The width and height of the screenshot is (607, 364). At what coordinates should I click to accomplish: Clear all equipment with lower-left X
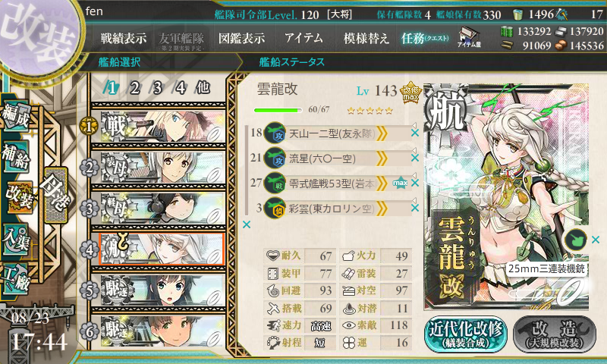(x=246, y=224)
